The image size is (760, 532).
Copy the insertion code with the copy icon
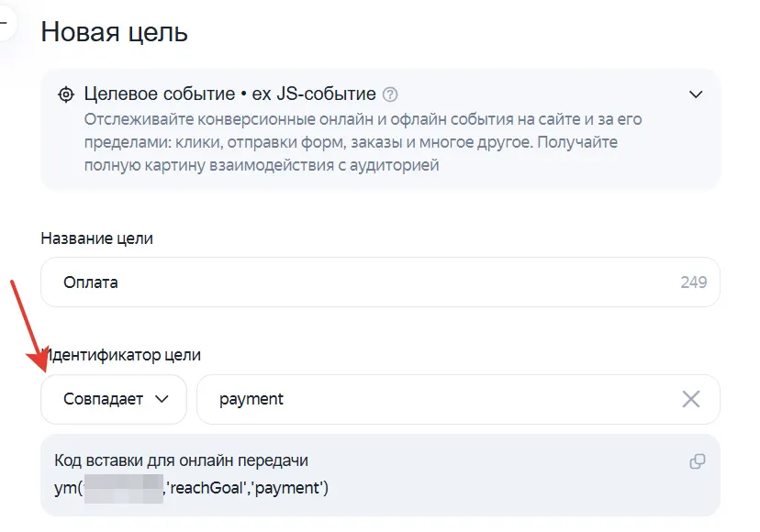click(697, 461)
